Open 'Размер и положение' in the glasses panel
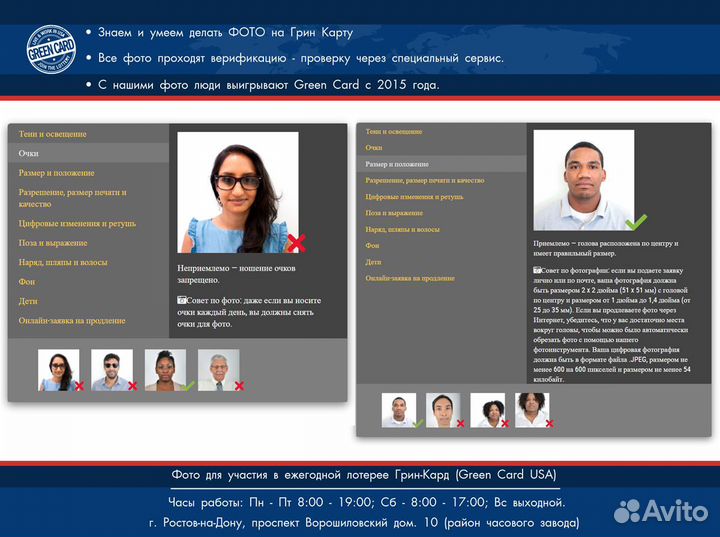Screen dimensions: 720x537 coord(56,173)
